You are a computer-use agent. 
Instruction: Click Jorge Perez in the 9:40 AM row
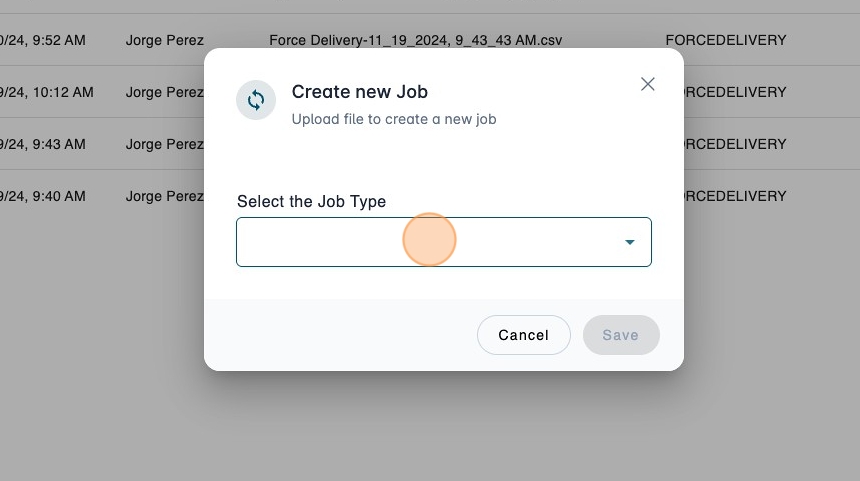pos(164,196)
